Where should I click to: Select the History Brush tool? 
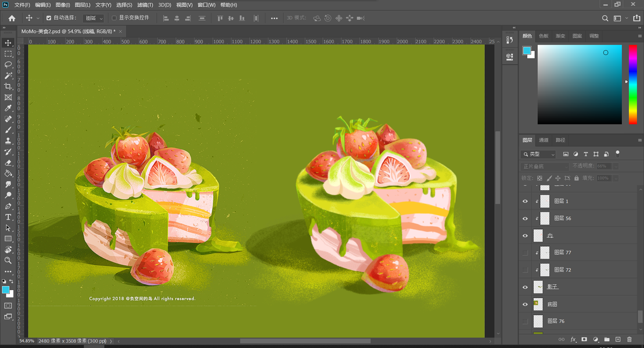(8, 151)
